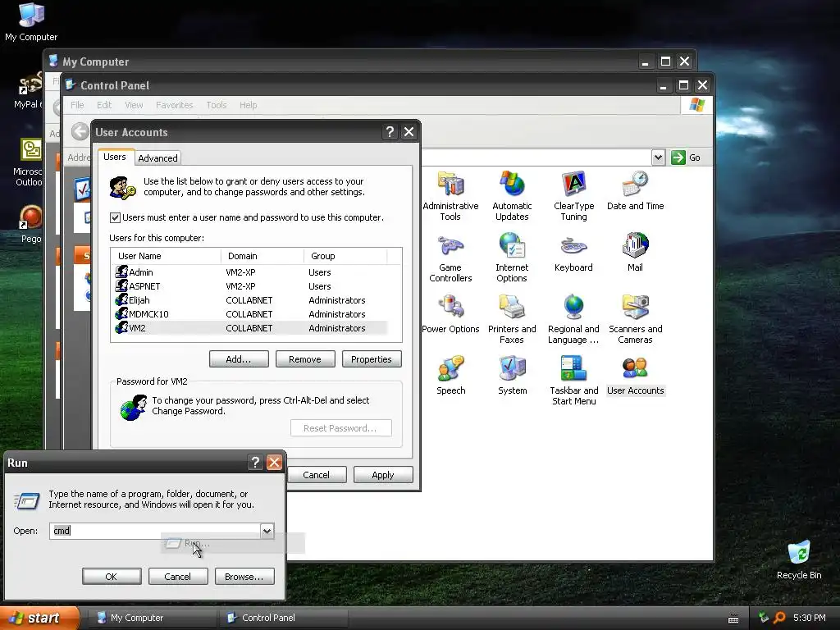Open ClearType Tuning icon
This screenshot has width=840, height=630.
coord(573,195)
